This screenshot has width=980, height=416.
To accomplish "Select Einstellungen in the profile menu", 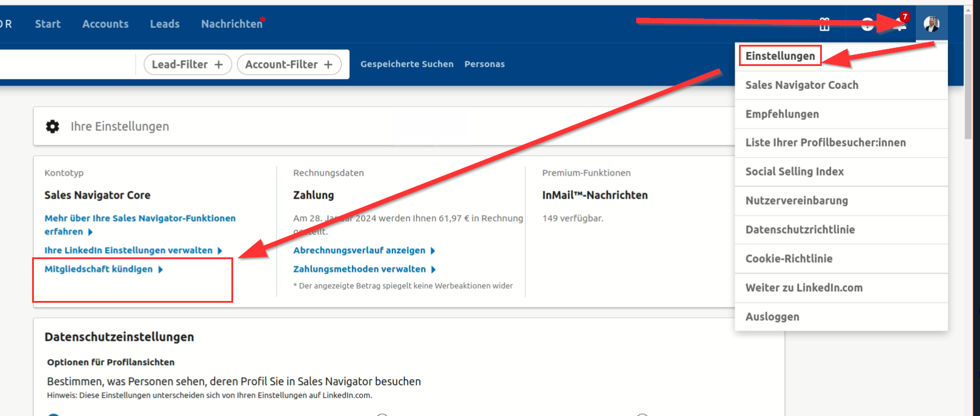I will tap(780, 56).
